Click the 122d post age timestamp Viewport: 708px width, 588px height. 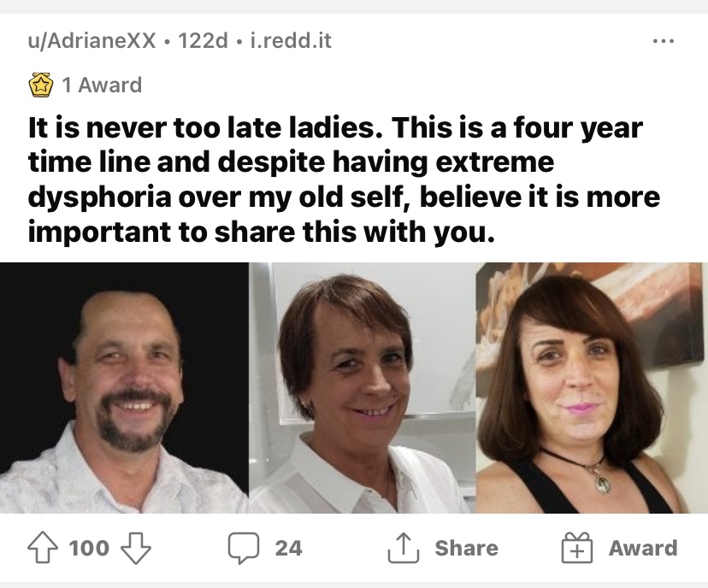(x=204, y=41)
